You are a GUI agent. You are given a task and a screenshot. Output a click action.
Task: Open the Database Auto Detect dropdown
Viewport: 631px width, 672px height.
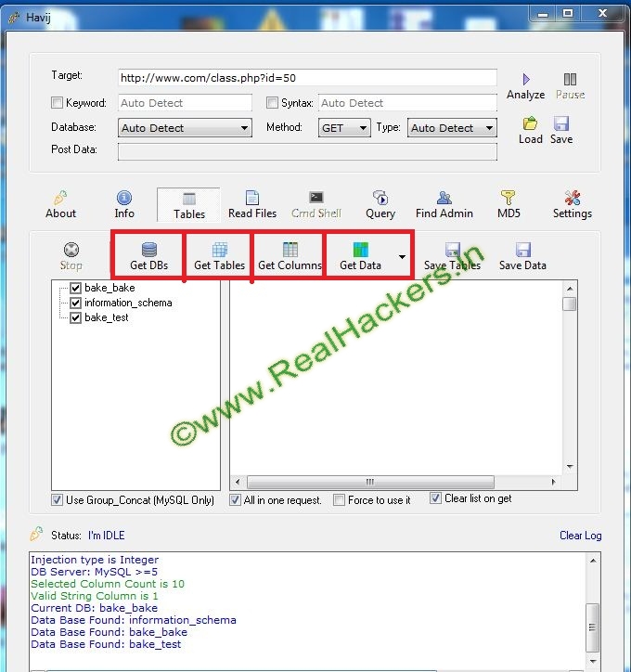pos(185,128)
